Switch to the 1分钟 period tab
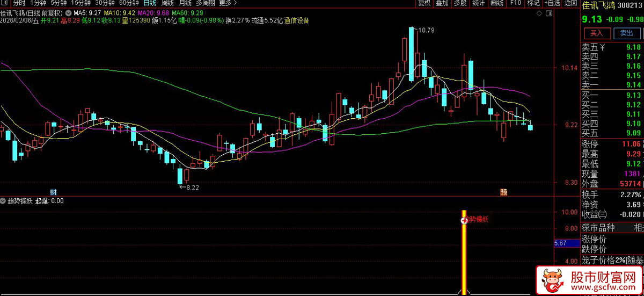 pos(38,3)
